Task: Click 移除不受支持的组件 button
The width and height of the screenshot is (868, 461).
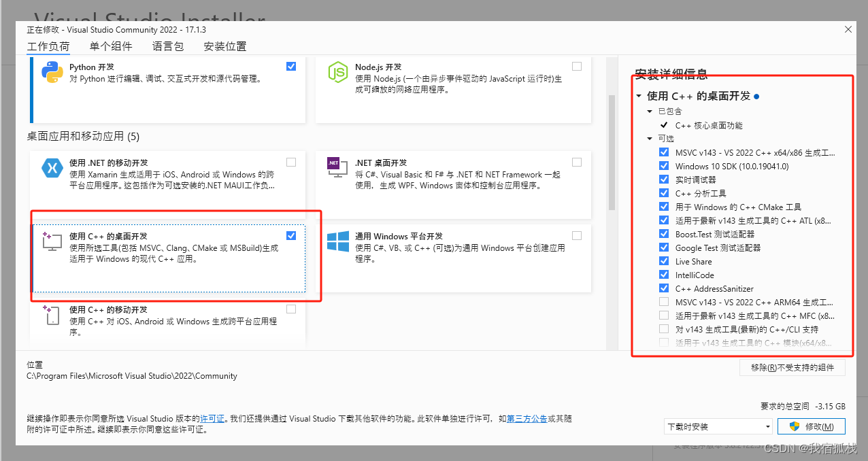Action: 792,367
